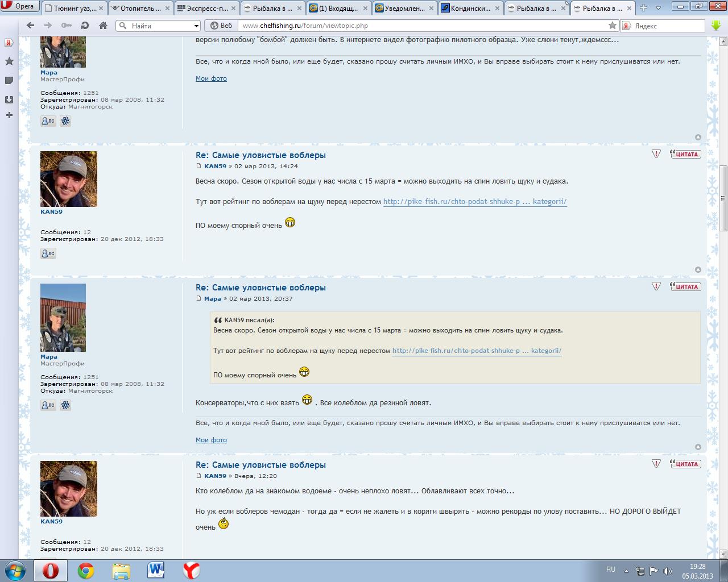The width and height of the screenshot is (728, 582).
Task: Open Google Chrome from the taskbar
Action: (x=86, y=571)
